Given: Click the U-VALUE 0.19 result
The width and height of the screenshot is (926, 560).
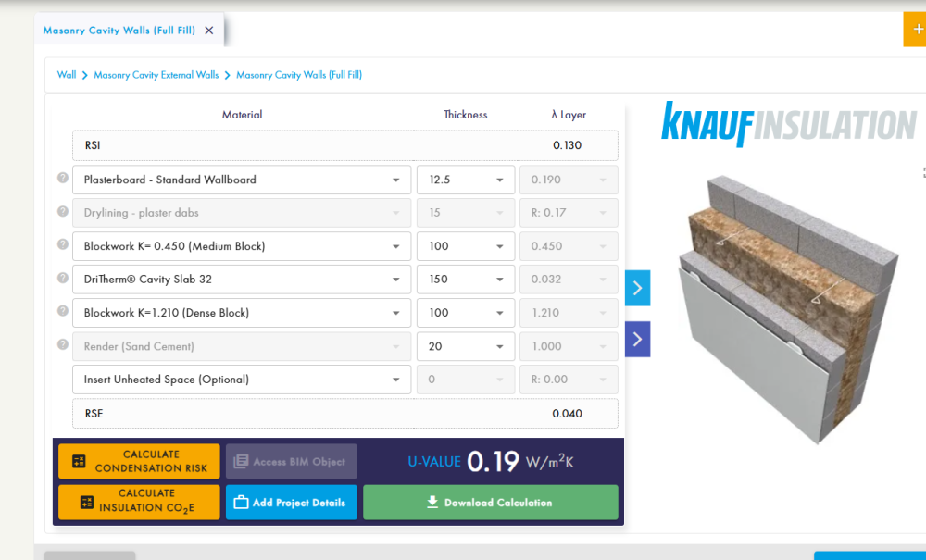Looking at the screenshot, I should 490,462.
